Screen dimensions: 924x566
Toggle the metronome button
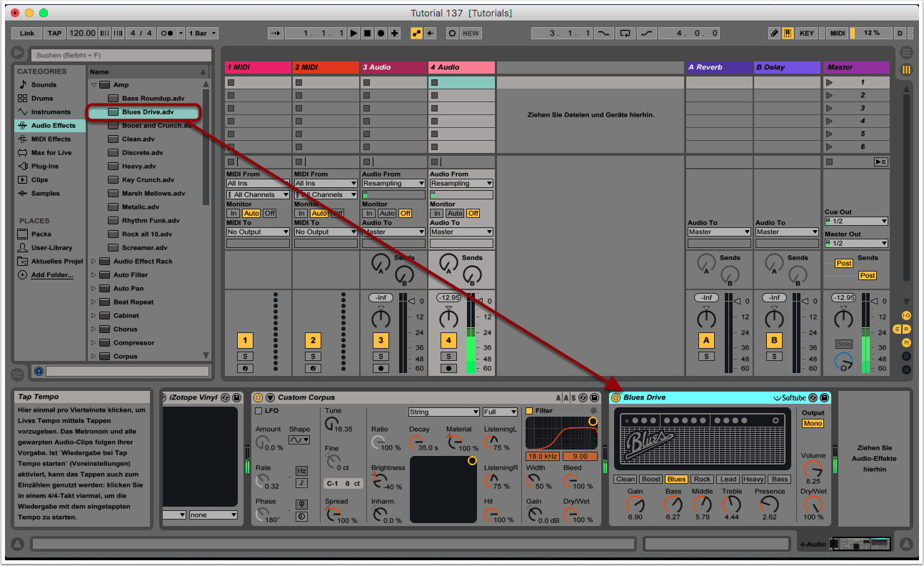click(167, 34)
